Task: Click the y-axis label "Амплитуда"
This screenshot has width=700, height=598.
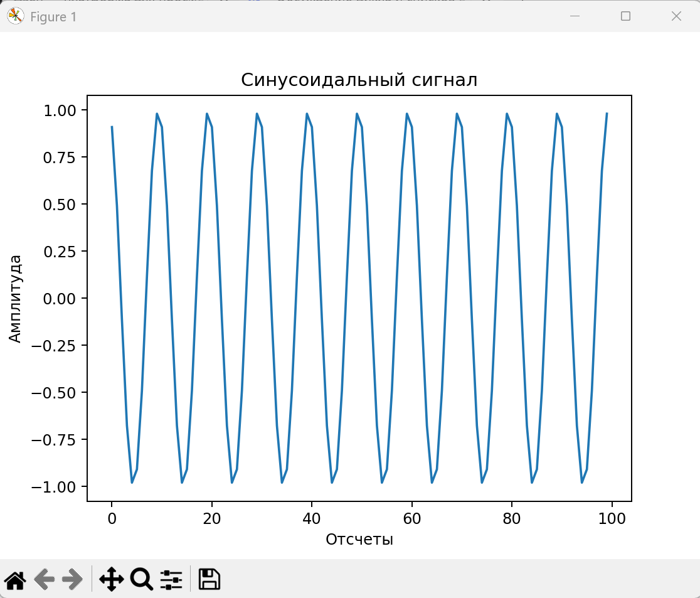Action: pos(16,298)
